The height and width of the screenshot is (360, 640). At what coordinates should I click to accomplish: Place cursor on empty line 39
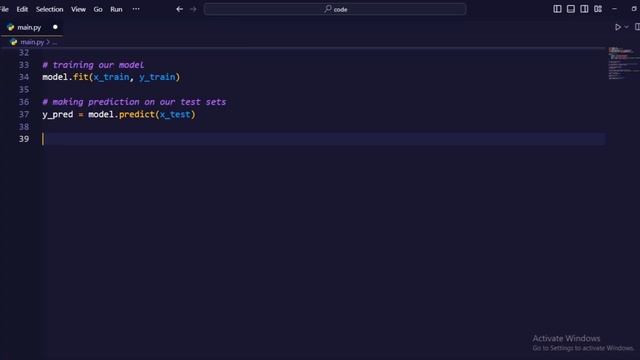[x=323, y=139]
